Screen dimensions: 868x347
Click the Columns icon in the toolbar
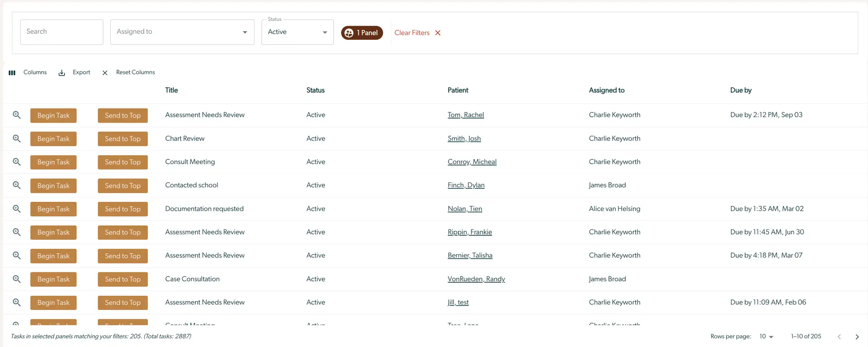(x=12, y=72)
